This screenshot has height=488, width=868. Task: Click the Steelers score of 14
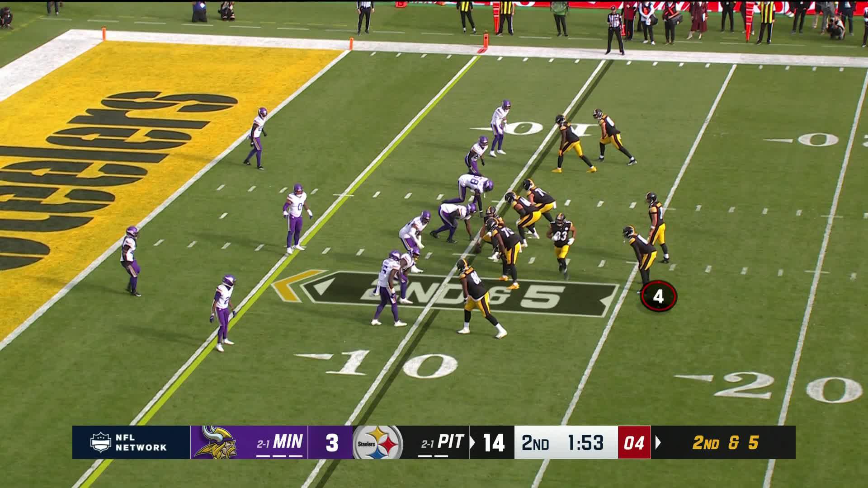(x=494, y=443)
